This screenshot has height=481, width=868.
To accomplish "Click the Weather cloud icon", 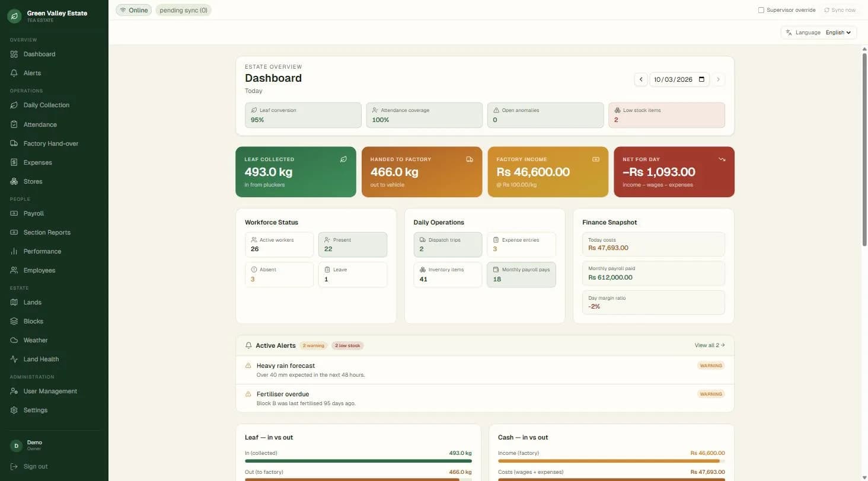I will [x=14, y=340].
